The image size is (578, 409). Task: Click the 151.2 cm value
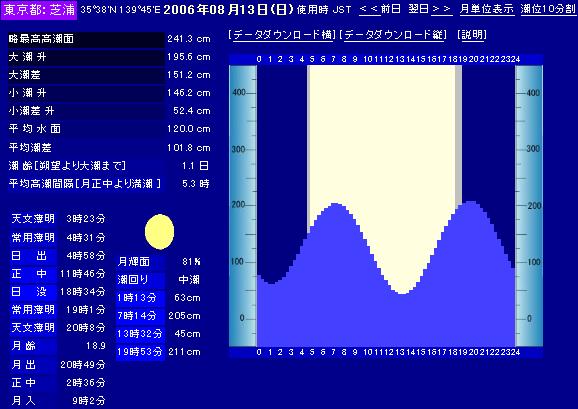189,75
